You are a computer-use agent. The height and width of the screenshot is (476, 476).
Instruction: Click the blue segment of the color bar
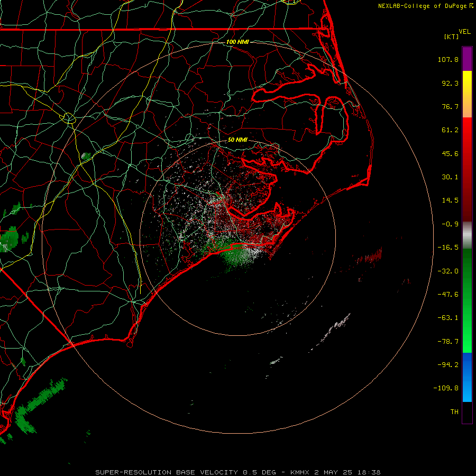pos(467,377)
